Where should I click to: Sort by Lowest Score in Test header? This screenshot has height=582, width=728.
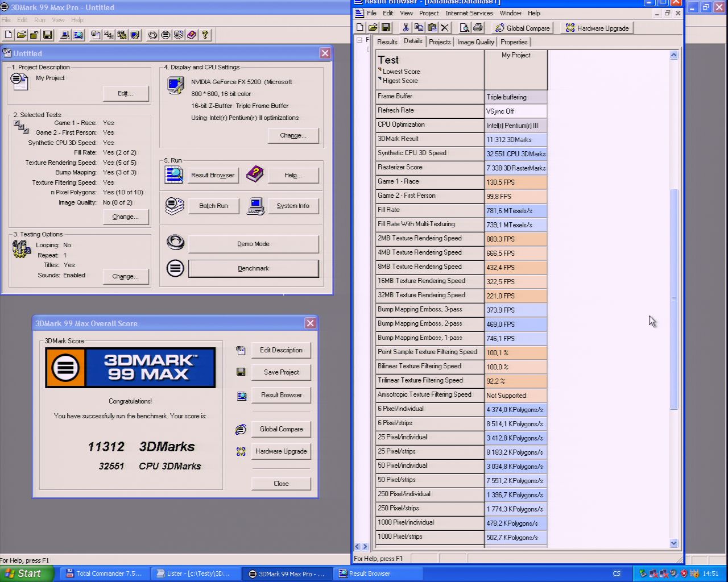401,72
